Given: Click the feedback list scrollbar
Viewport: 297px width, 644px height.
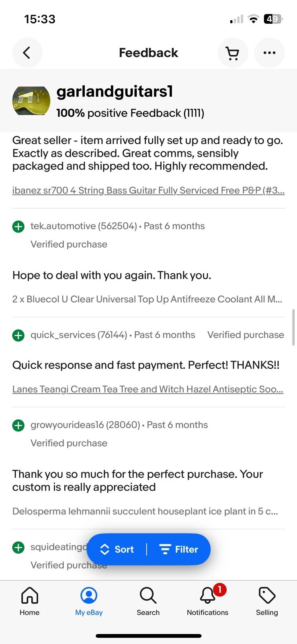Looking at the screenshot, I should click(294, 327).
